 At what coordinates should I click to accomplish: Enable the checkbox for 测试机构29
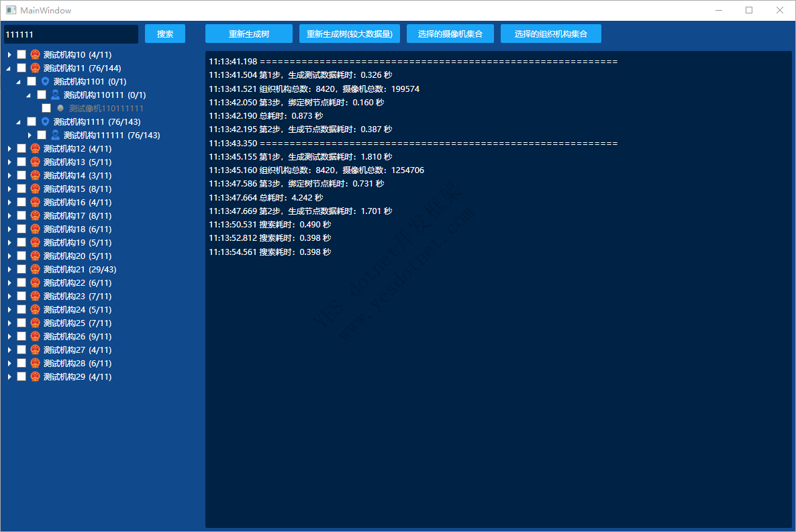(x=21, y=376)
